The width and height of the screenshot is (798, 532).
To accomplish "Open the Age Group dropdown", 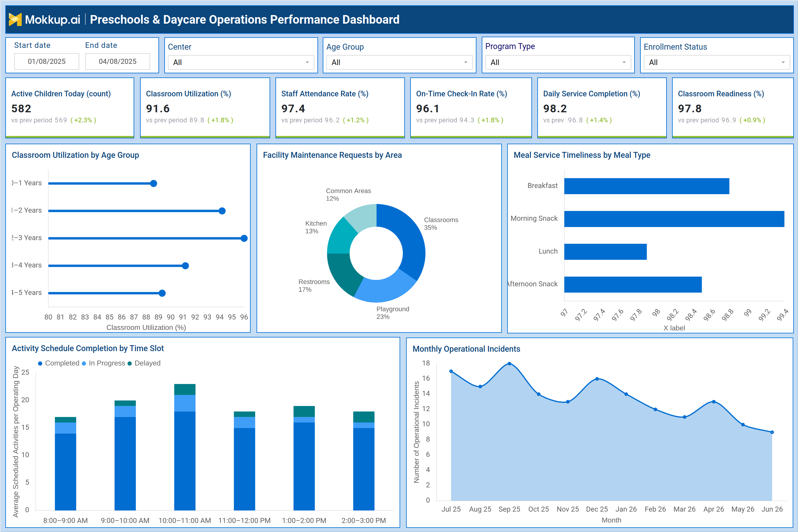I will coord(399,62).
